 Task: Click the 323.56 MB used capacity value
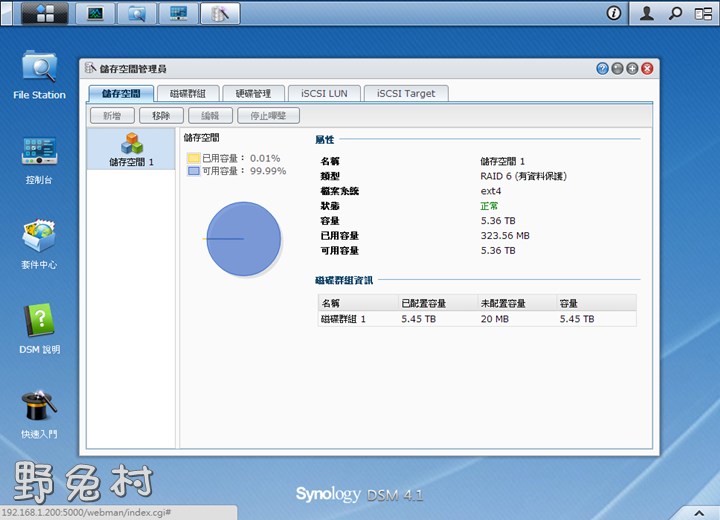[505, 236]
